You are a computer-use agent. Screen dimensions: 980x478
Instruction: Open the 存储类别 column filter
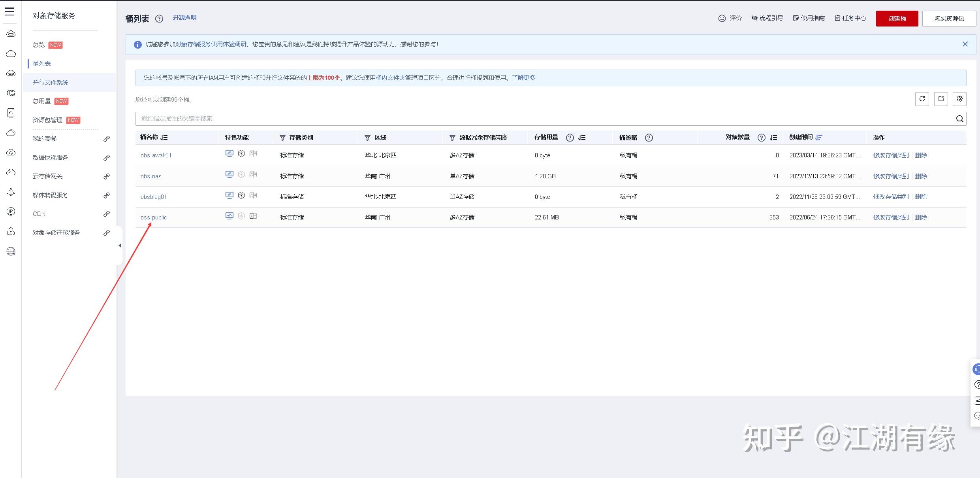282,138
